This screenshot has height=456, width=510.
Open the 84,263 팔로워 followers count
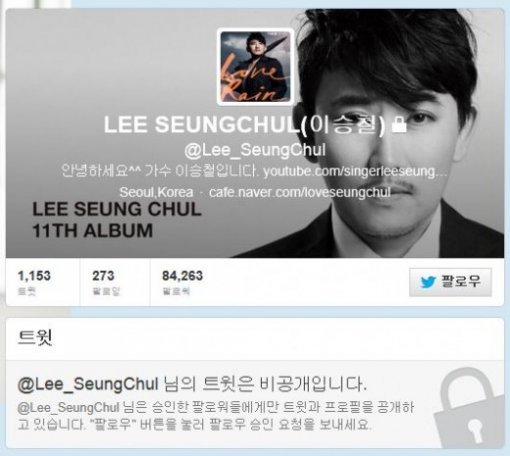tap(182, 282)
